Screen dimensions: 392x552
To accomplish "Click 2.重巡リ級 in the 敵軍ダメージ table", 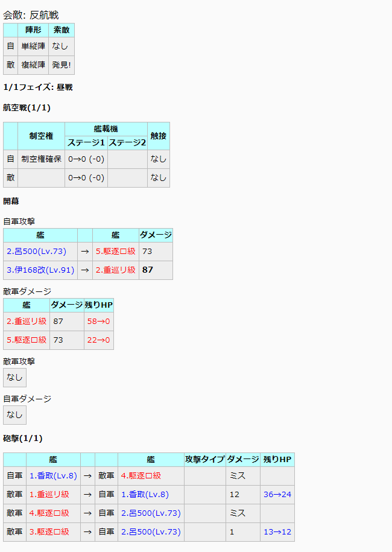I will pos(27,322).
